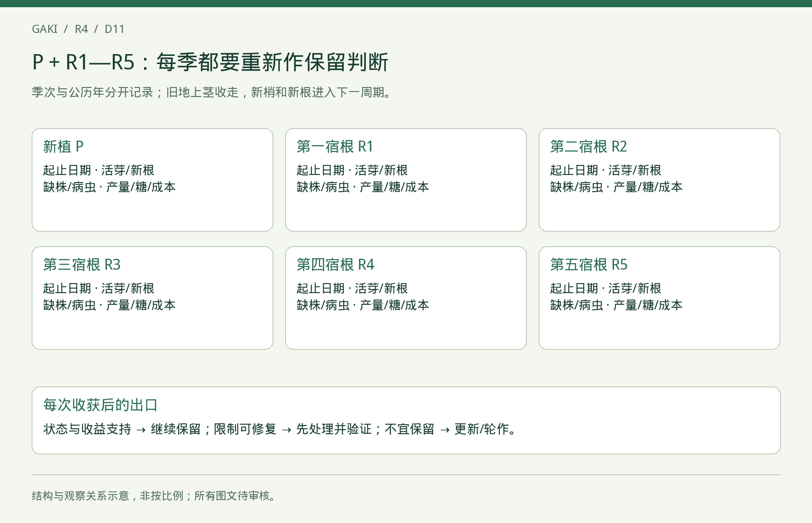
Task: Open the 第四宿根 R4 card heading
Action: point(335,265)
